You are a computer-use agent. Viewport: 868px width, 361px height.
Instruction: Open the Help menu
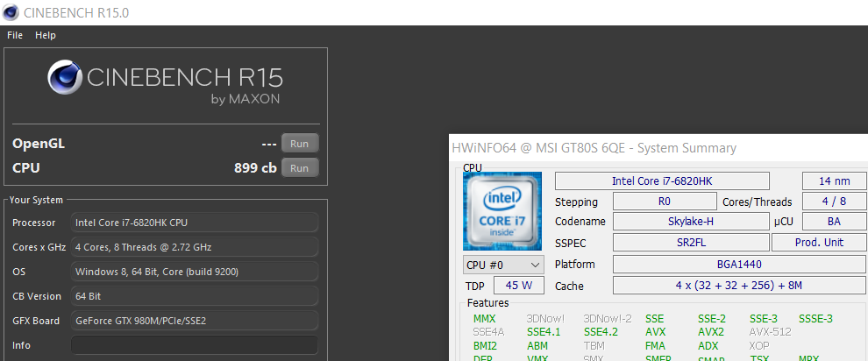(46, 35)
